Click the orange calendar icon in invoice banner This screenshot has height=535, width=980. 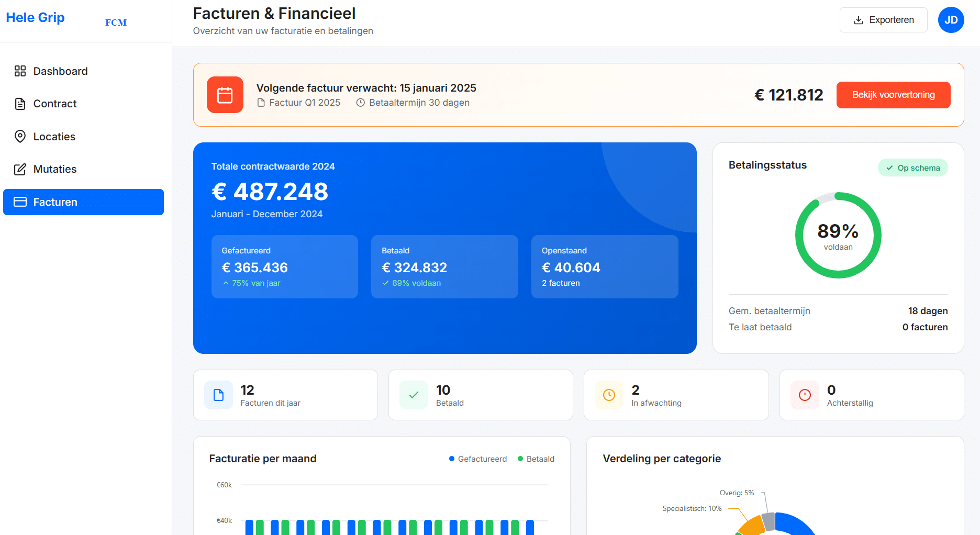[225, 95]
